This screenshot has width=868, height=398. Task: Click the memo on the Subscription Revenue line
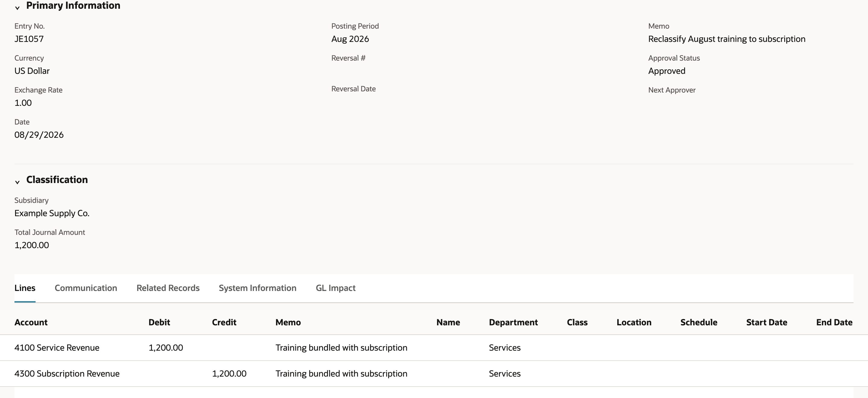pos(341,373)
